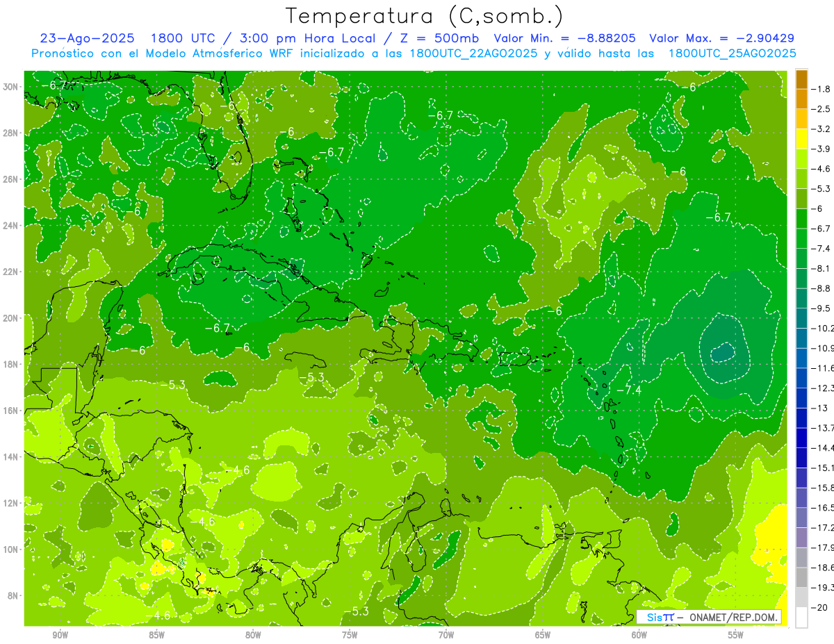The width and height of the screenshot is (834, 644).
Task: Click the title "Temperatura (C,somb.)"
Action: click(424, 16)
